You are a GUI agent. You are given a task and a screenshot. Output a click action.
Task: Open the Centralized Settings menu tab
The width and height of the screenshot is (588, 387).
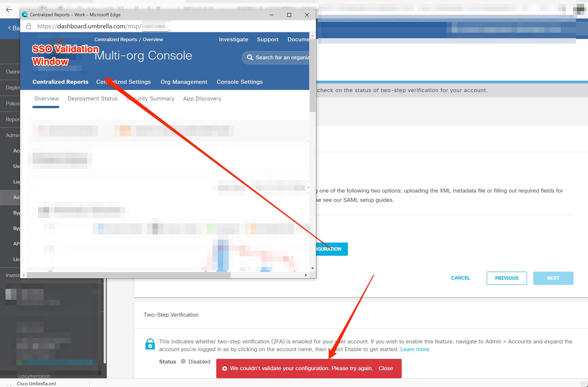(123, 82)
